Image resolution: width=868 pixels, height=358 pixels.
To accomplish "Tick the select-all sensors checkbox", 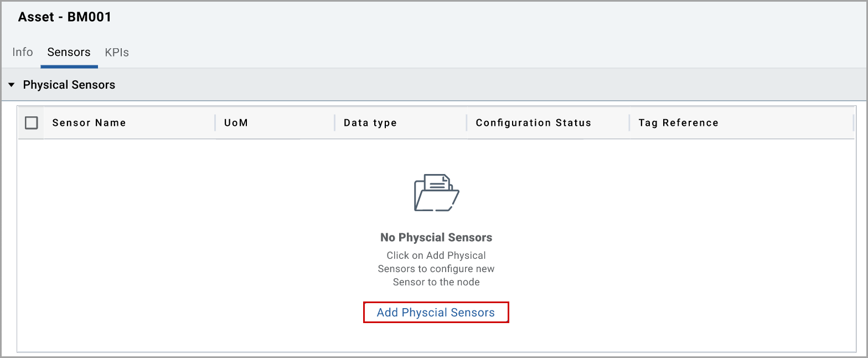I will tap(32, 122).
